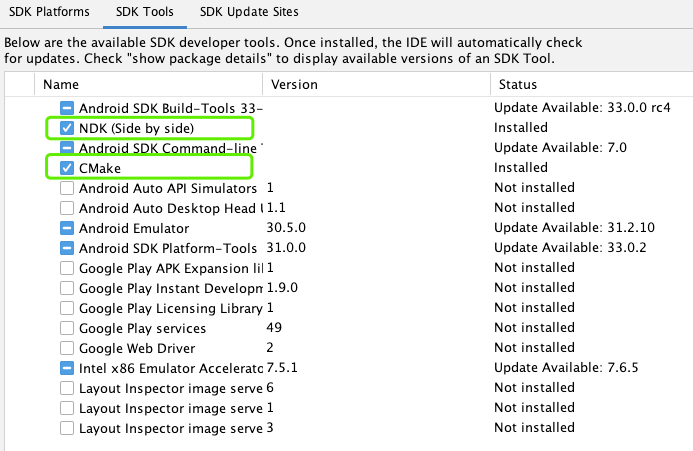The width and height of the screenshot is (693, 451).
Task: Uncheck the CMake checkbox
Action: [x=67, y=168]
